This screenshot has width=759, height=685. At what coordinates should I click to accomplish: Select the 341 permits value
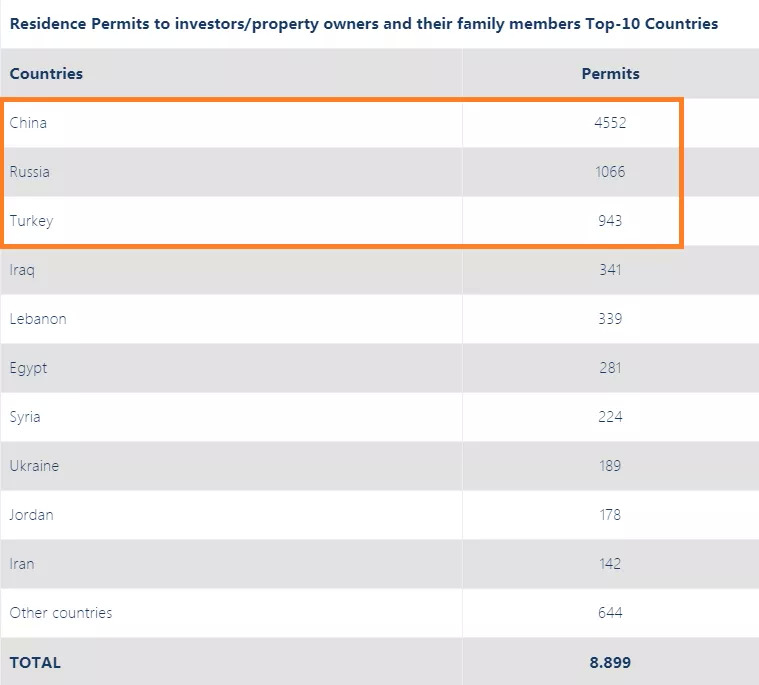[x=610, y=270]
